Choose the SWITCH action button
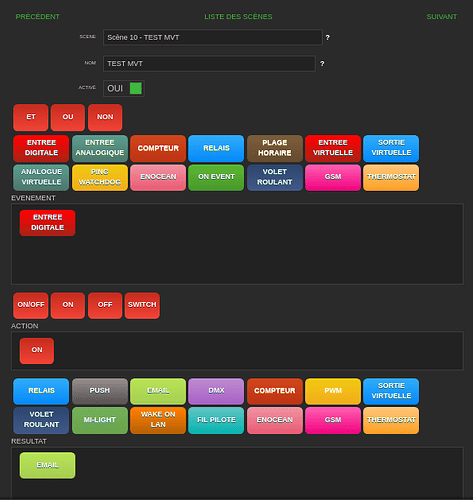This screenshot has width=473, height=500. [x=142, y=305]
